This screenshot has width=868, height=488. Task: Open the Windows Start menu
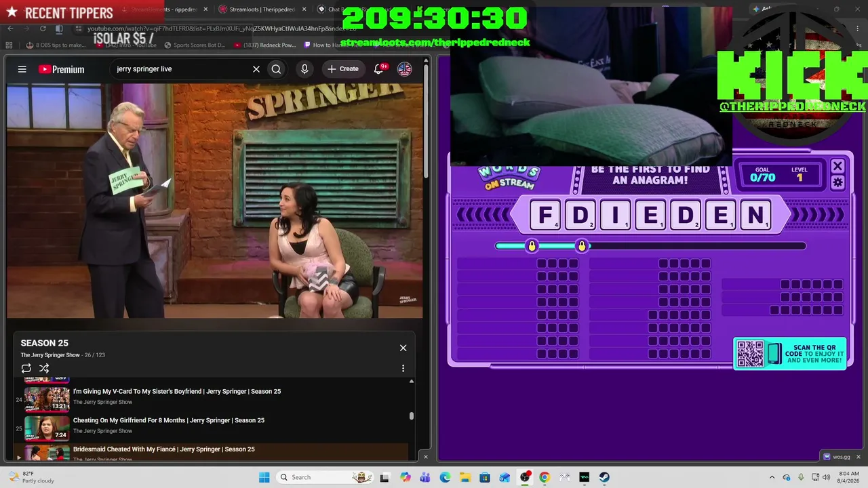point(264,477)
